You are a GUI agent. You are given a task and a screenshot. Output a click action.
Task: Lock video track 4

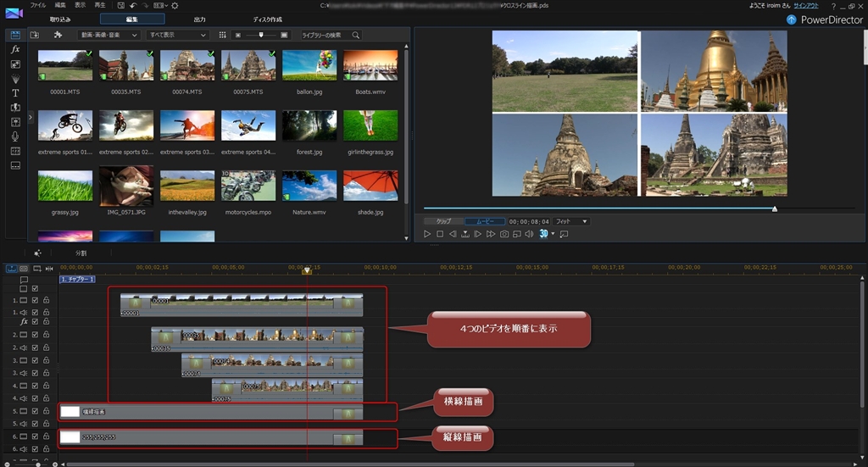pos(47,386)
